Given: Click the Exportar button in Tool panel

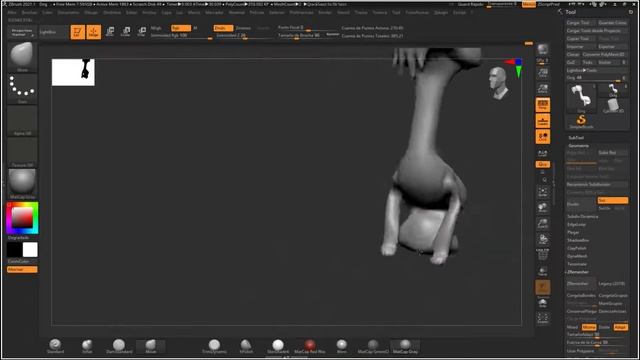Looking at the screenshot, I should click(x=613, y=47).
